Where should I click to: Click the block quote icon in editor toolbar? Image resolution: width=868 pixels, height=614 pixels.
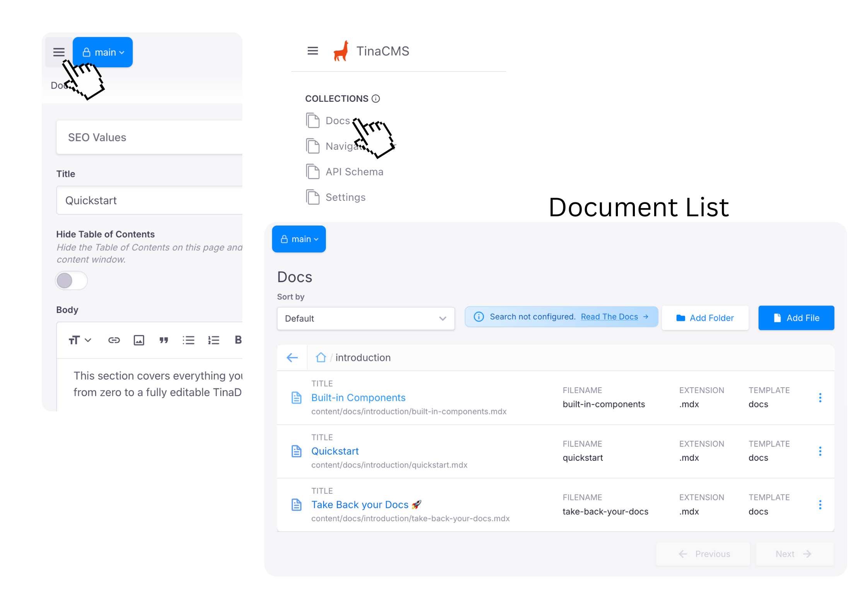tap(164, 340)
